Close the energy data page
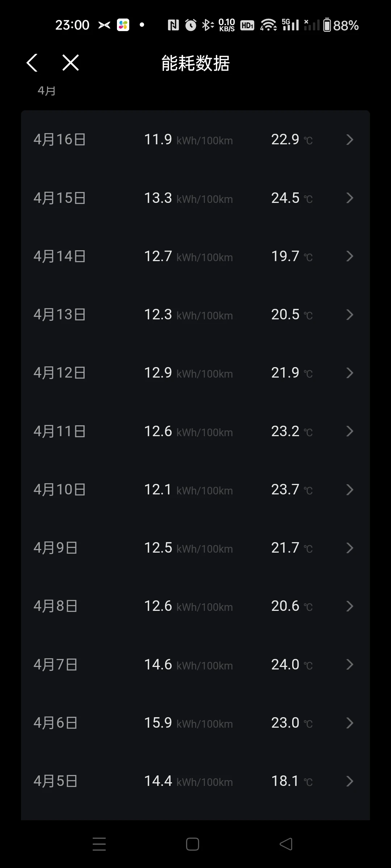Viewport: 391px width, 868px height. 71,63
